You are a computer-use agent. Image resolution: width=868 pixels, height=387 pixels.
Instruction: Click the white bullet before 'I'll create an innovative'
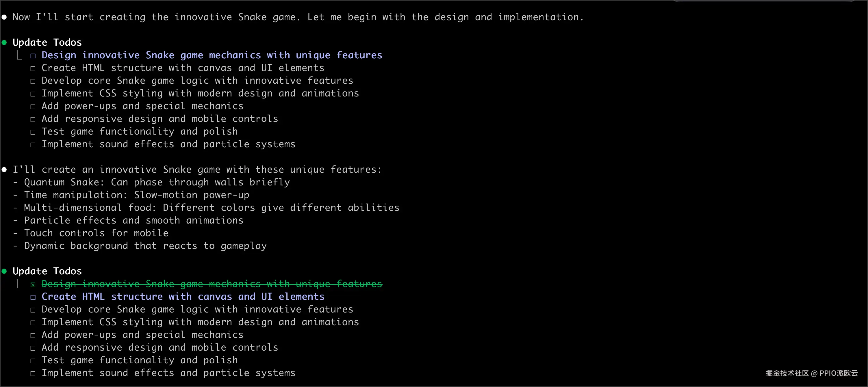4,170
